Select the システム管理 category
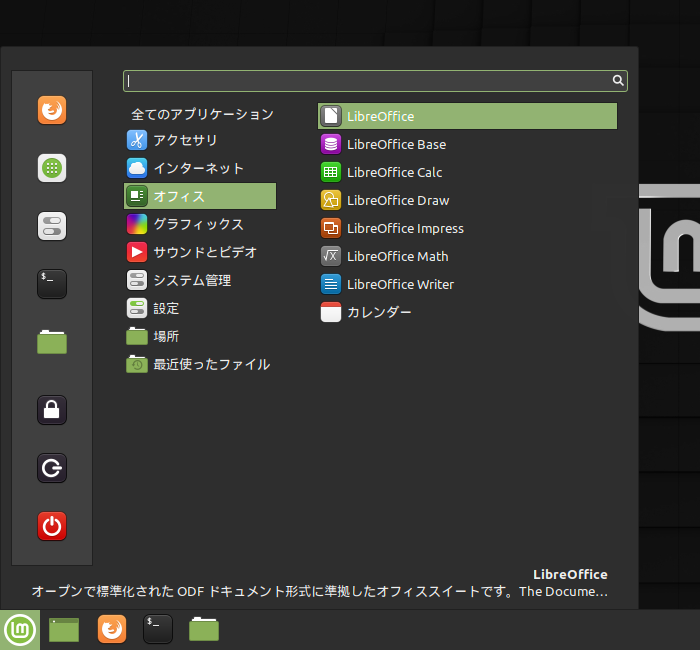Image resolution: width=700 pixels, height=650 pixels. [200, 280]
